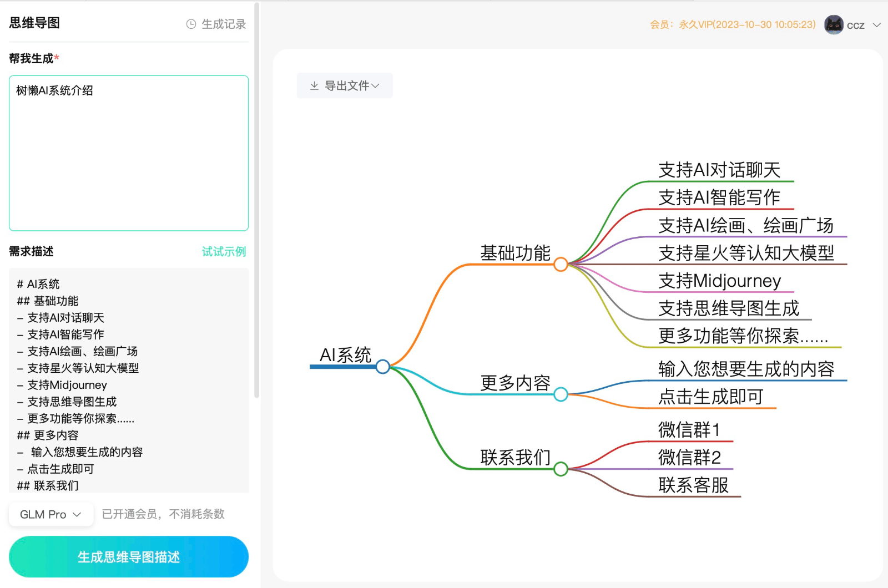The height and width of the screenshot is (588, 888).
Task: Open the GLM Pro model selector
Action: click(51, 514)
